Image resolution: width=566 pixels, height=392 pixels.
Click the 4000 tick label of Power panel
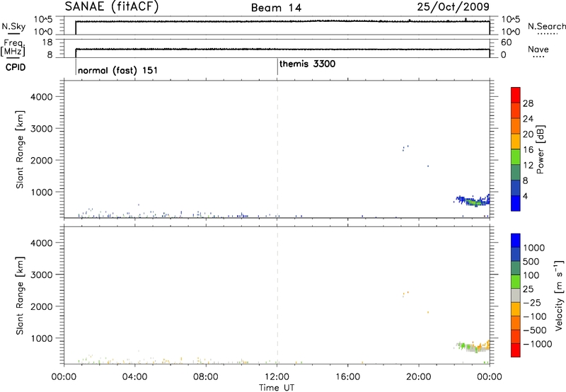(x=42, y=97)
